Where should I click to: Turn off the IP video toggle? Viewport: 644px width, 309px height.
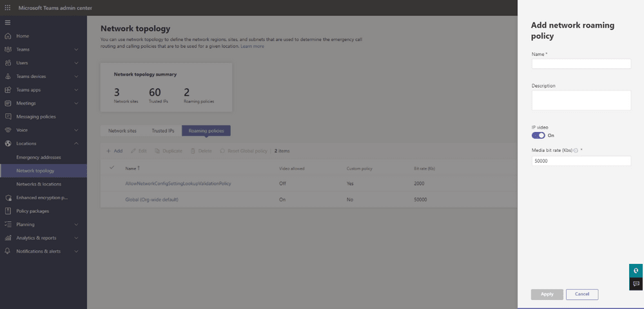pos(538,135)
